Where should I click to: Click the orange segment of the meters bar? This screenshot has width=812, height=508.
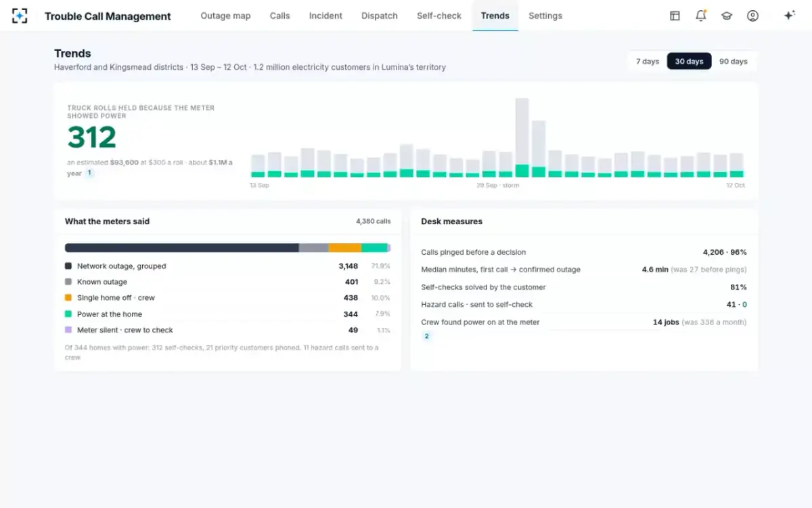coord(345,248)
